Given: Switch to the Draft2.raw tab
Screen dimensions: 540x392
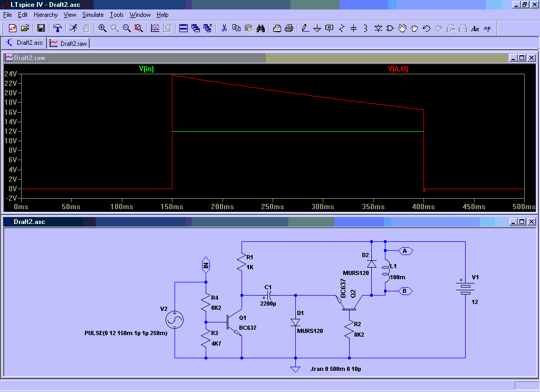Looking at the screenshot, I should point(68,43).
